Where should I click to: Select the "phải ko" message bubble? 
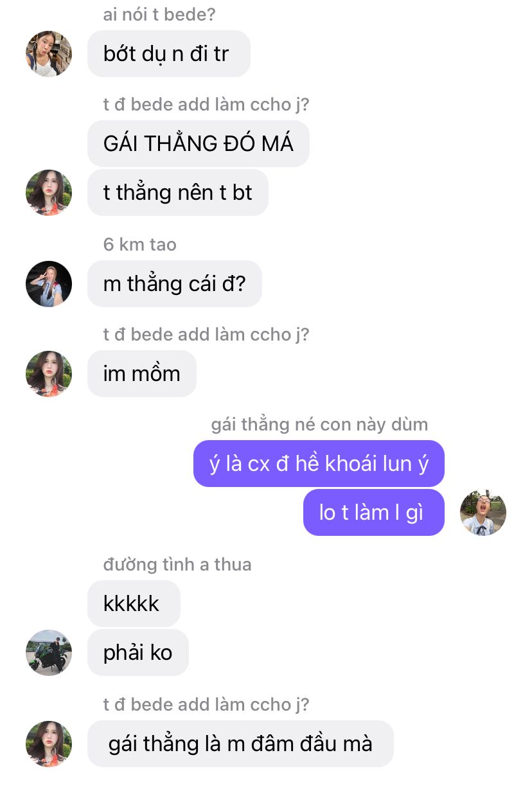click(137, 652)
